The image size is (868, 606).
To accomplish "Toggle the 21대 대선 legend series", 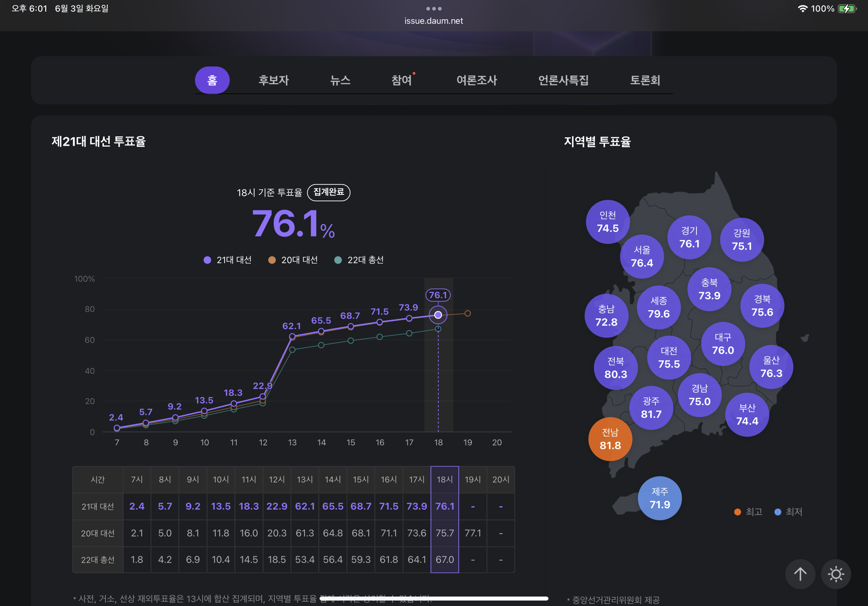I will [x=228, y=260].
